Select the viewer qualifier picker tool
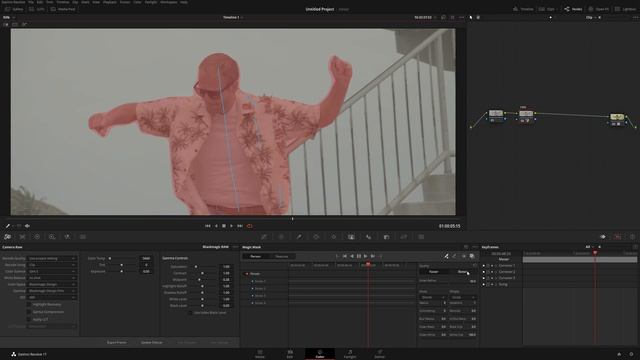The image size is (640, 360). 7,226
